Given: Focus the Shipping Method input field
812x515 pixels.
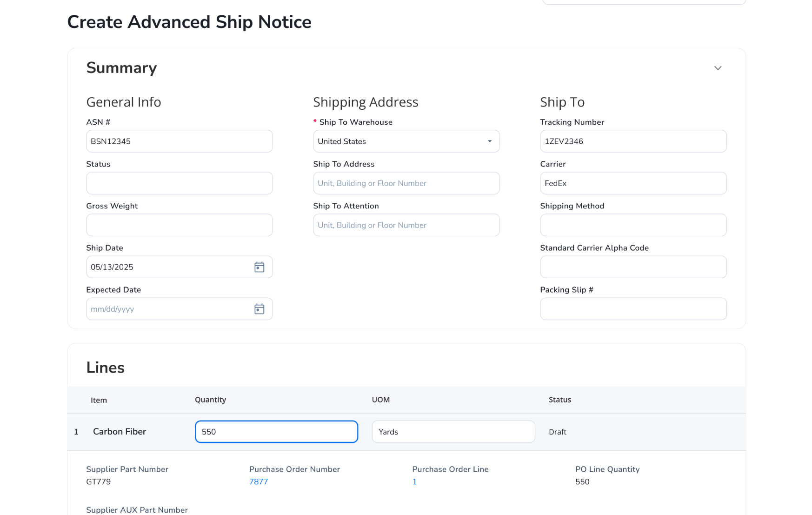Looking at the screenshot, I should tap(633, 225).
